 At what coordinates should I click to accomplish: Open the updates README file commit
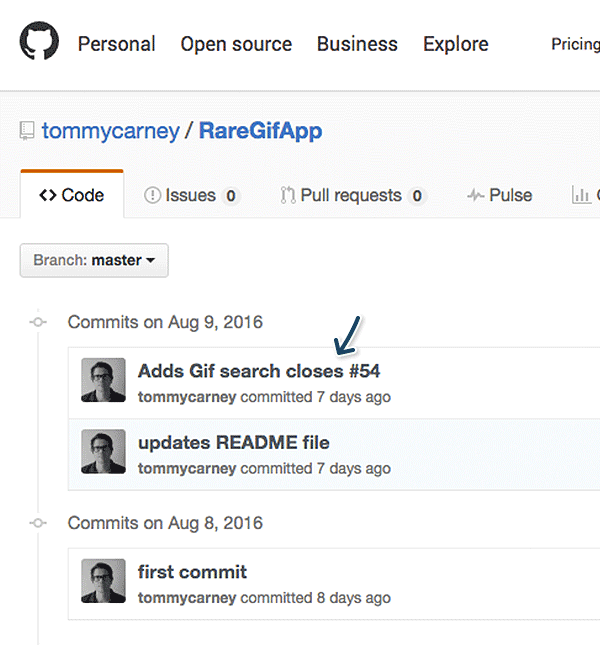(x=234, y=443)
